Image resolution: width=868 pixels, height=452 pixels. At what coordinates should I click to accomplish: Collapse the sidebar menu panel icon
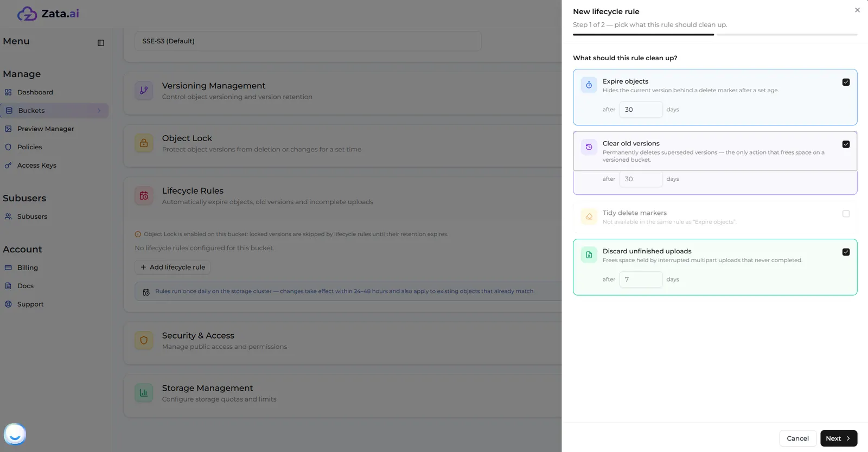(x=101, y=43)
